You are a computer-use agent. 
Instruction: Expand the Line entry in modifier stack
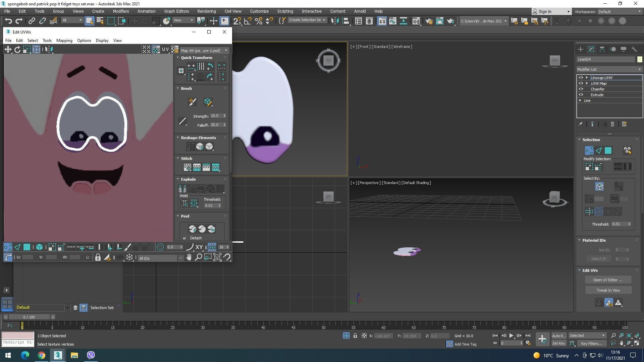point(580,101)
